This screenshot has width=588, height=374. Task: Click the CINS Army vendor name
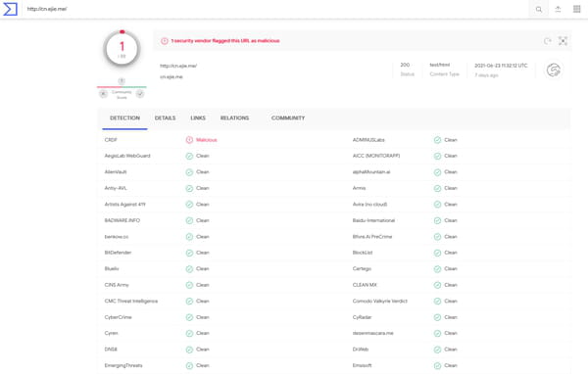tap(117, 285)
